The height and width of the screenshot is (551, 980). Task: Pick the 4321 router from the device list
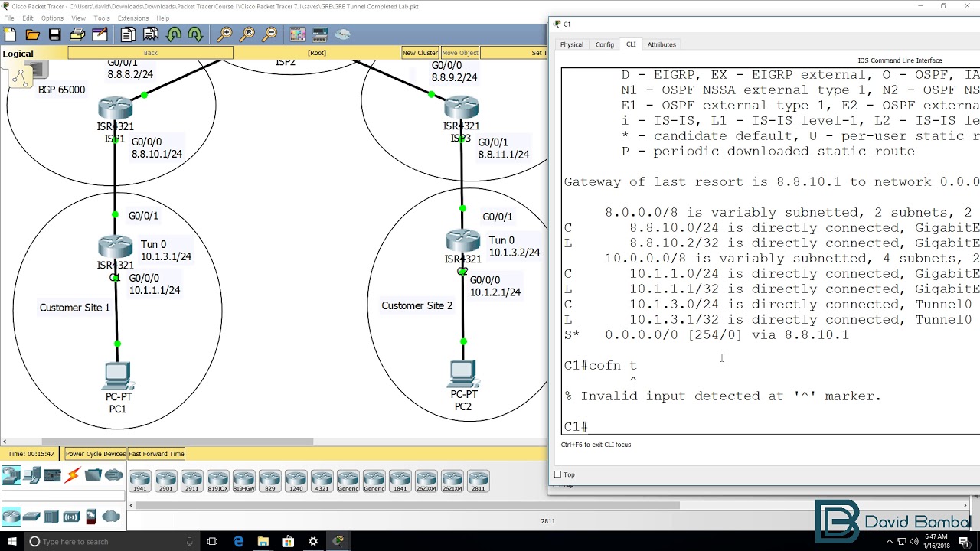point(322,481)
